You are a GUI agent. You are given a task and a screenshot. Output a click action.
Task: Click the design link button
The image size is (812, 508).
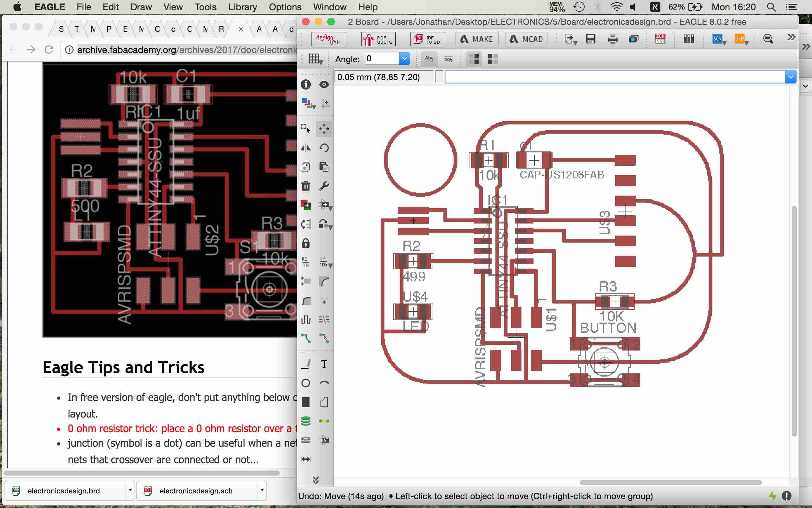[x=329, y=39]
